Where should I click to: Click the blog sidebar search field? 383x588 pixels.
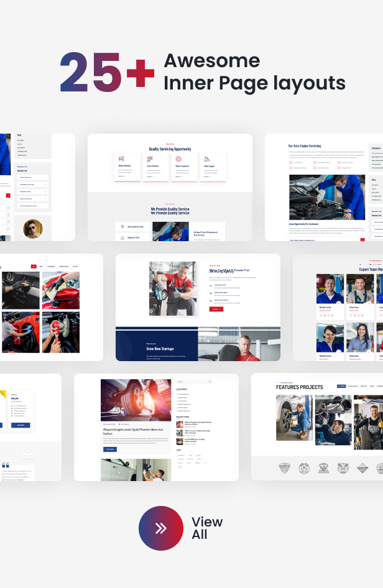[x=194, y=382]
